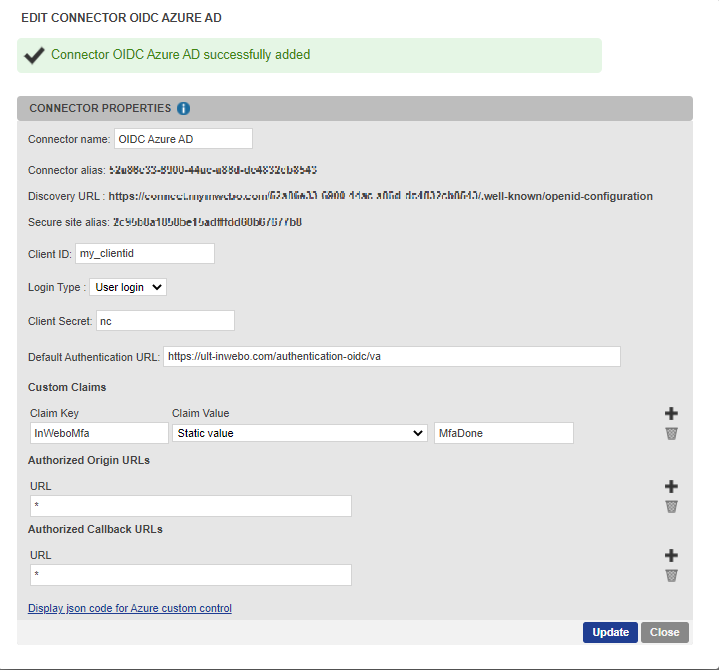
Task: Click the success checkmark icon
Action: coord(33,55)
